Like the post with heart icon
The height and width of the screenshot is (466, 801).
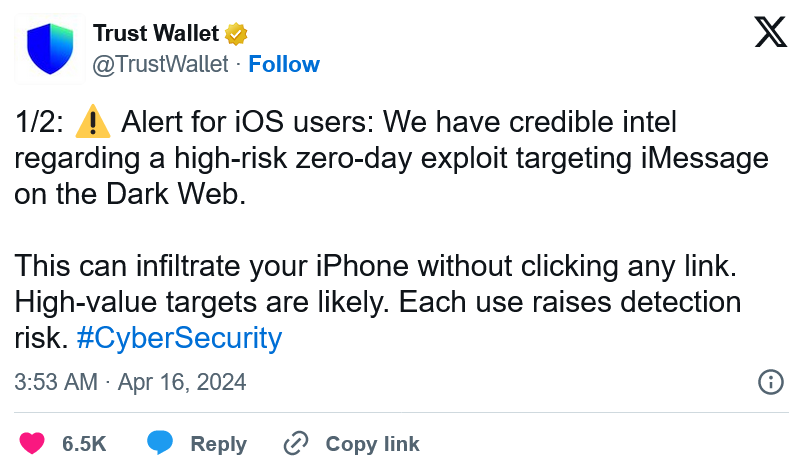coord(32,443)
